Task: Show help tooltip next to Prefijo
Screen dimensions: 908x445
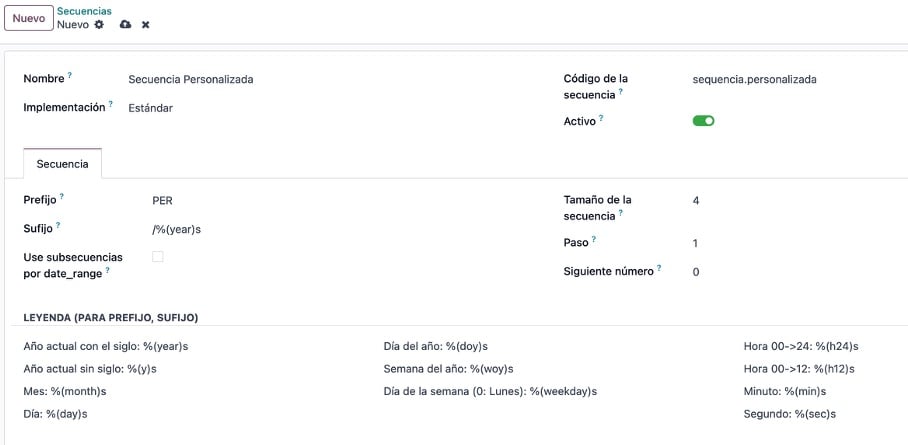Action: tap(61, 196)
